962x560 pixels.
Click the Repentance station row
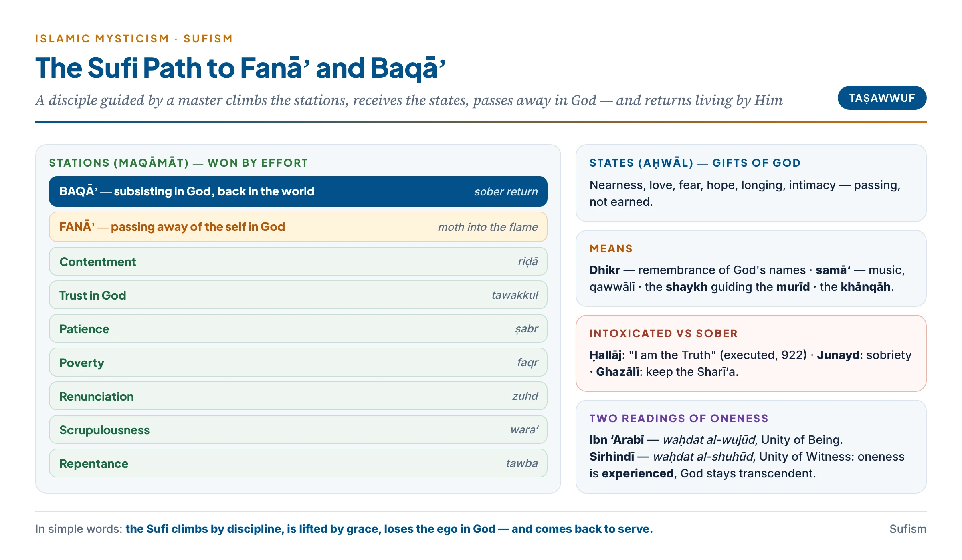[x=298, y=463]
